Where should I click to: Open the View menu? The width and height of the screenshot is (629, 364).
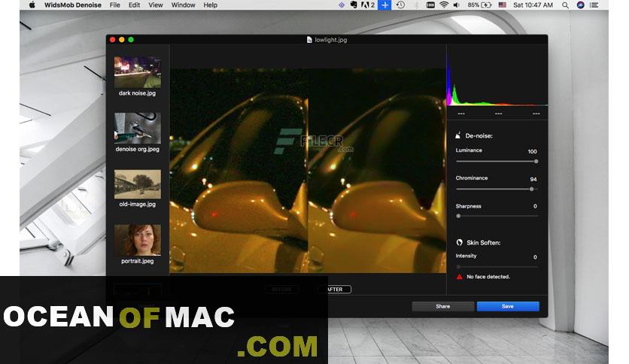coord(155,5)
